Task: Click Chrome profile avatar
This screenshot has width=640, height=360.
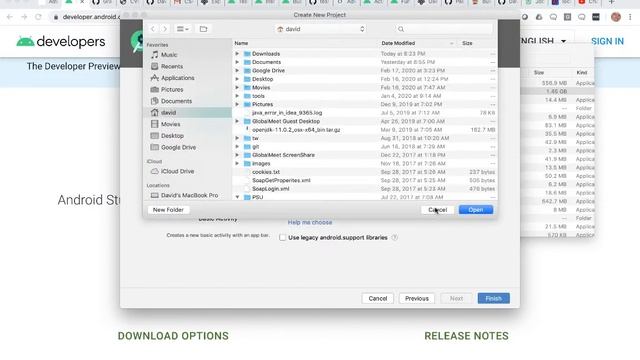Action: pyautogui.click(x=616, y=17)
